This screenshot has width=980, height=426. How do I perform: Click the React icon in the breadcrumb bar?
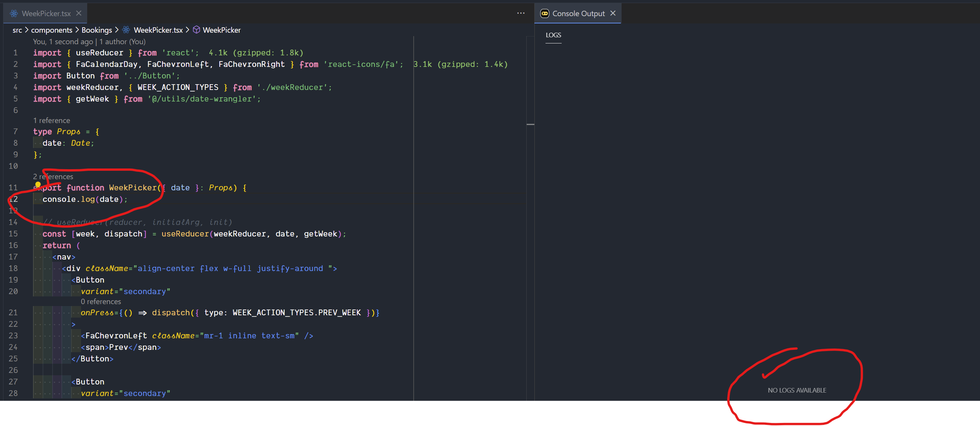coord(125,30)
